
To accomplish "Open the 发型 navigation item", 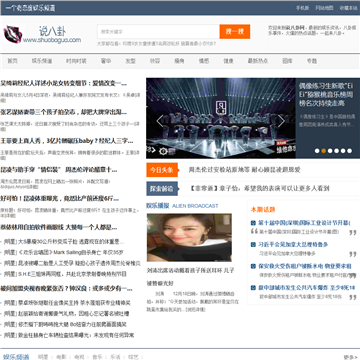I will click(x=130, y=61).
